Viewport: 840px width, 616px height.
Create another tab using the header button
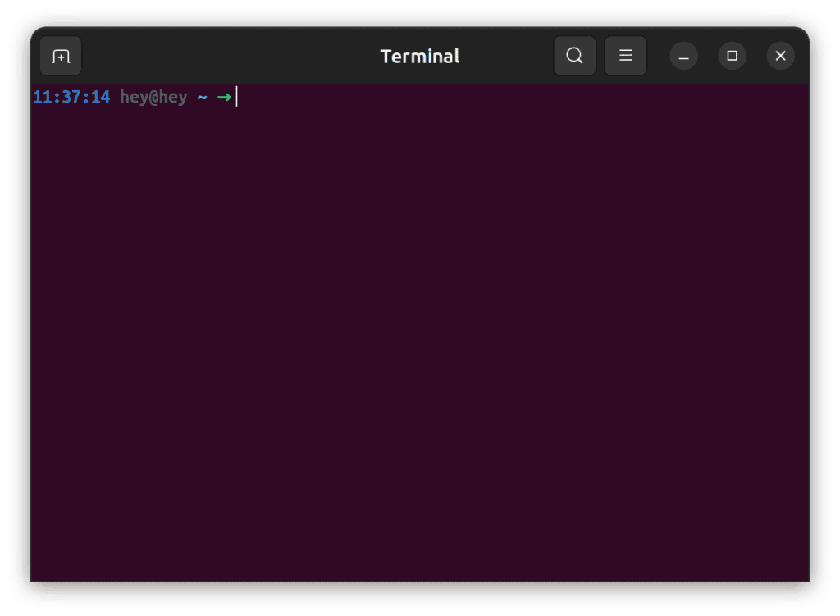(60, 56)
